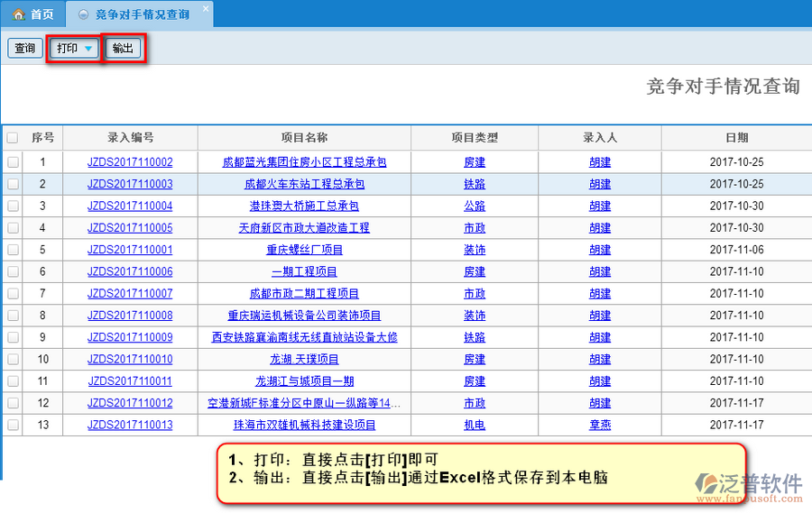
Task: Open 章燕 entry person link
Action: tap(600, 425)
